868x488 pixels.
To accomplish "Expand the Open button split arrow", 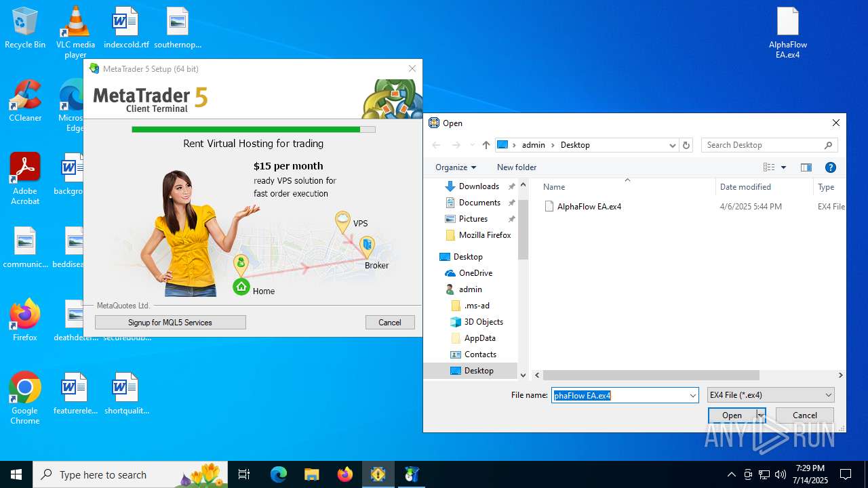I will [761, 415].
